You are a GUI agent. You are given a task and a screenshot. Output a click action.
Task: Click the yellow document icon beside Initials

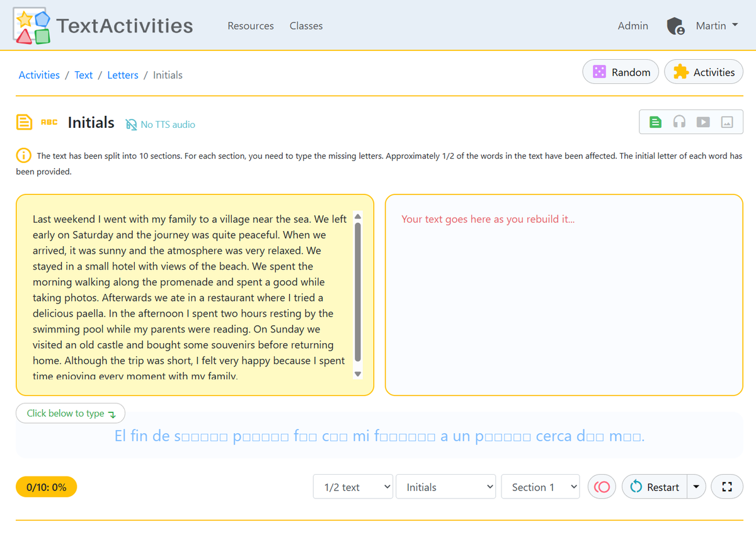point(24,122)
